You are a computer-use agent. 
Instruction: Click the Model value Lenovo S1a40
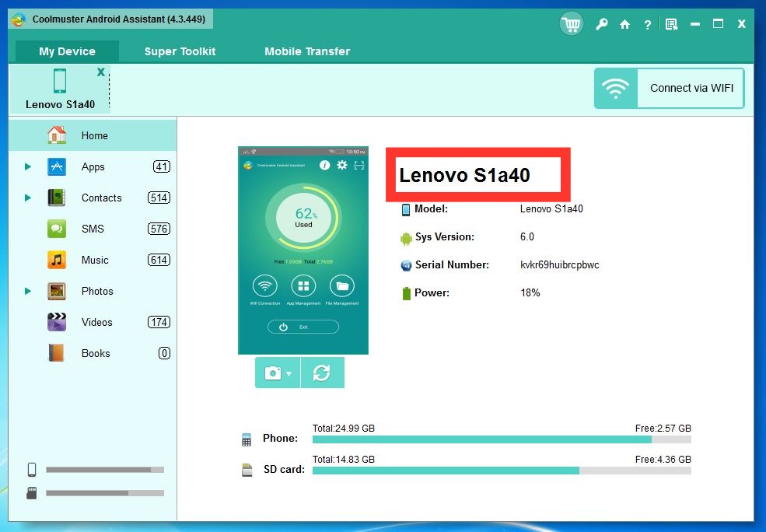coord(551,209)
